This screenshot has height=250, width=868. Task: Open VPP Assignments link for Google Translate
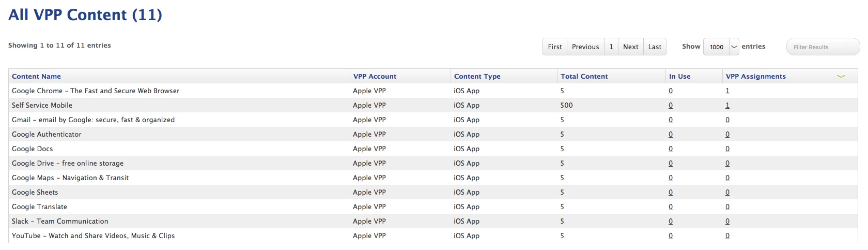pos(727,207)
